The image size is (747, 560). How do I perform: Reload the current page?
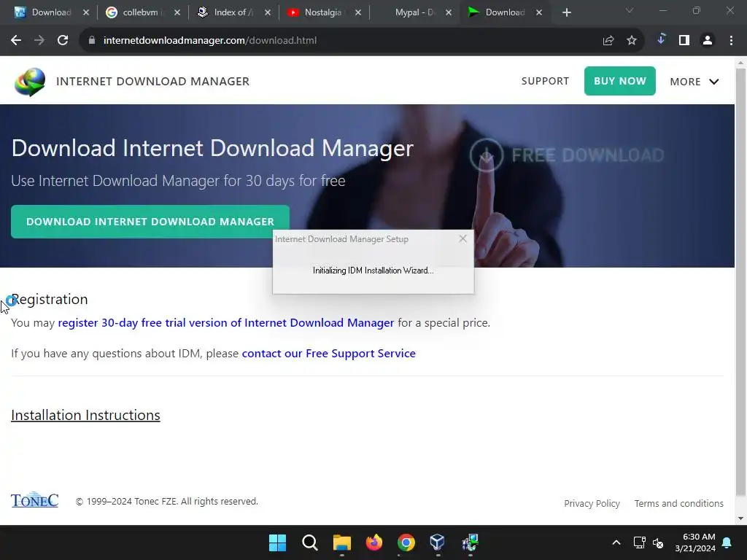pyautogui.click(x=63, y=41)
